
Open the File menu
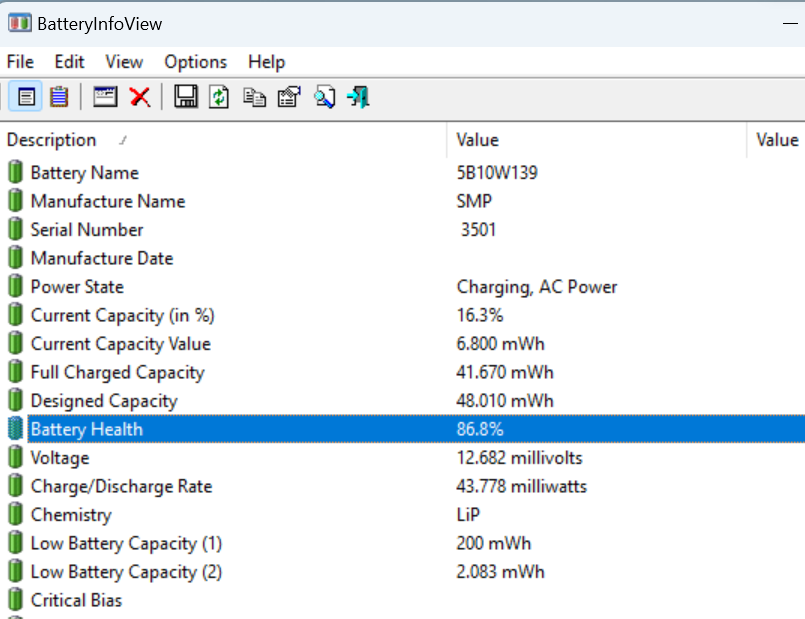[x=20, y=62]
